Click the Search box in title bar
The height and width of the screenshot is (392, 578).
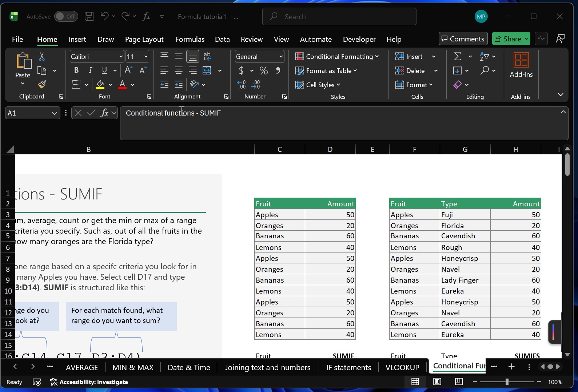tap(339, 16)
